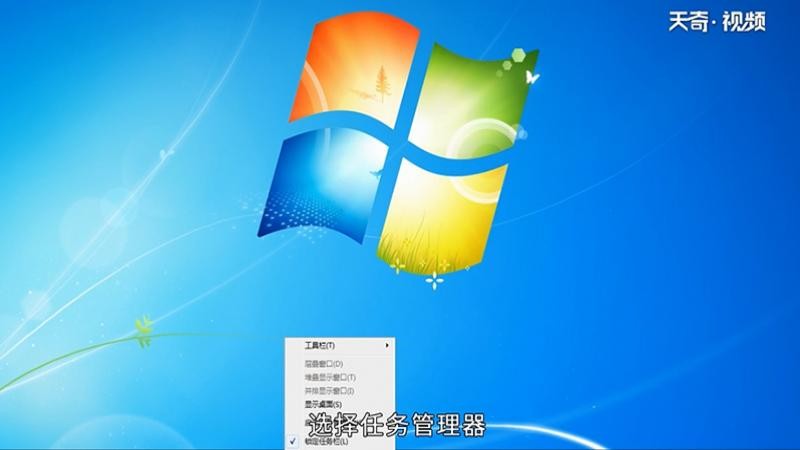Viewport: 800px width, 450px height.
Task: Toggle the checked 锁定任务栏(L) option
Action: pos(340,441)
